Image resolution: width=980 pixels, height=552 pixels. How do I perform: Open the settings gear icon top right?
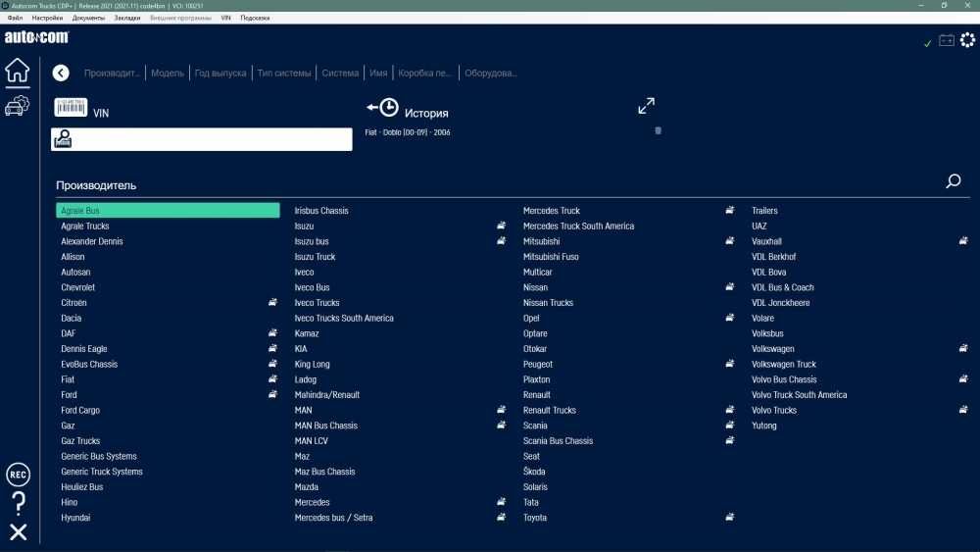(967, 40)
